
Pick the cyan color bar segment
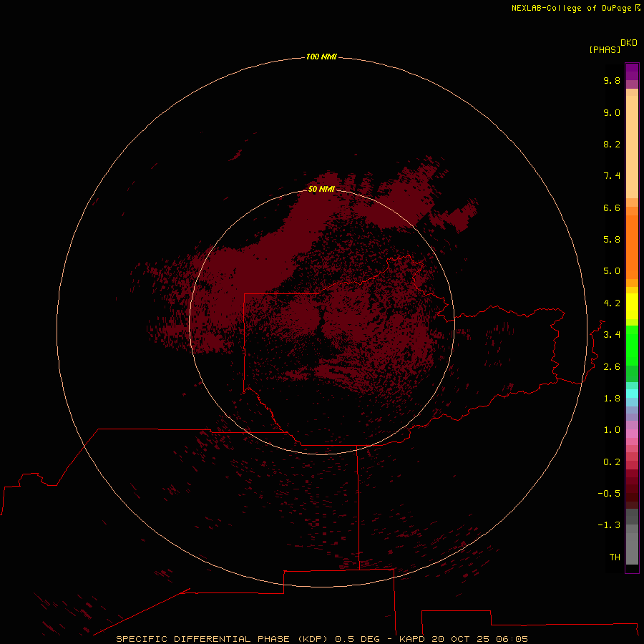pos(632,394)
